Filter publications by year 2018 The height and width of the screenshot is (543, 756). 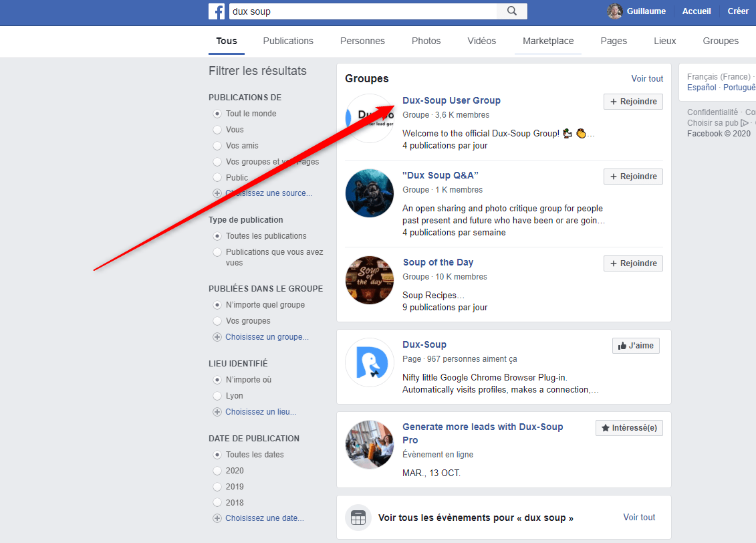217,502
